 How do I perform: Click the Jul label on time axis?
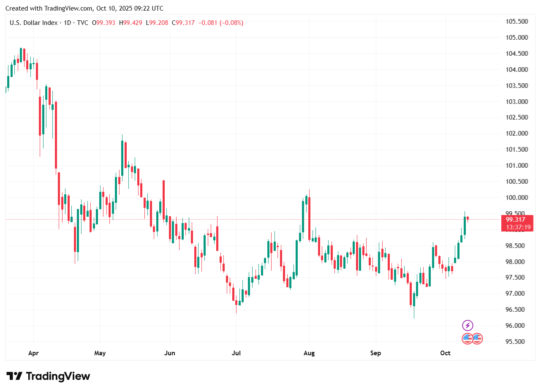[236, 353]
